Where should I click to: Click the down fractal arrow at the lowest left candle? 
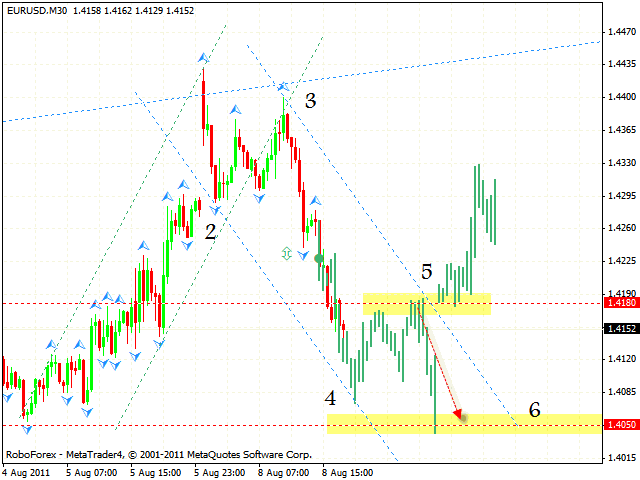[x=27, y=429]
